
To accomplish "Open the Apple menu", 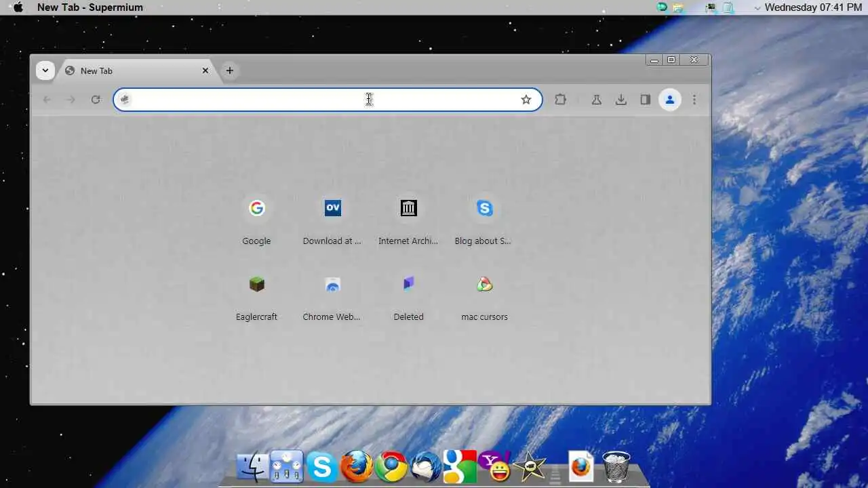I will point(18,7).
